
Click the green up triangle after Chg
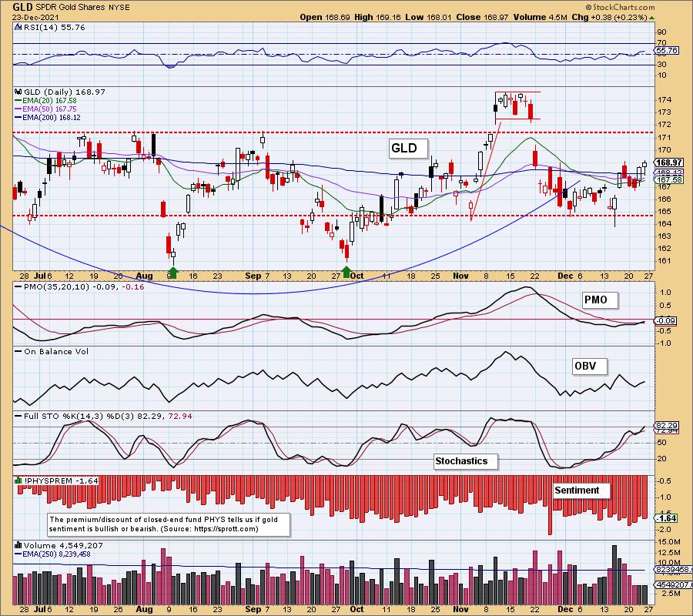652,18
